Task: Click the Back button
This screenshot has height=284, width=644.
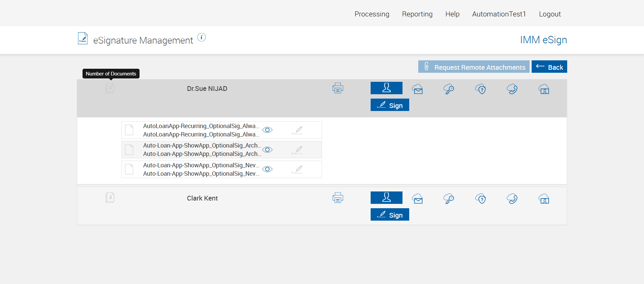Action: pyautogui.click(x=549, y=67)
